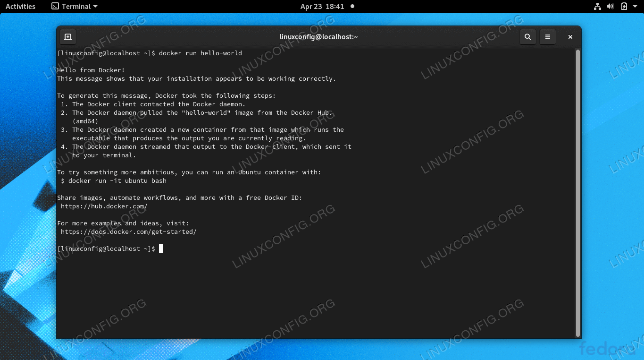Open the terminal search tool
Viewport: 644px width, 360px height.
tap(528, 37)
